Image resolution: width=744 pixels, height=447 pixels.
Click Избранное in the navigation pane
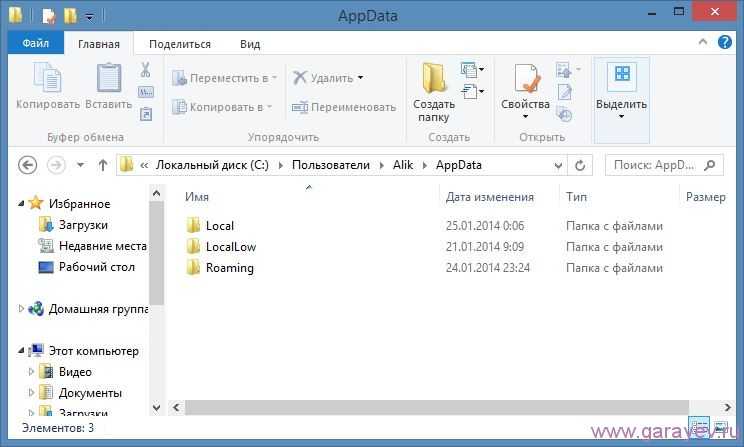(x=79, y=204)
